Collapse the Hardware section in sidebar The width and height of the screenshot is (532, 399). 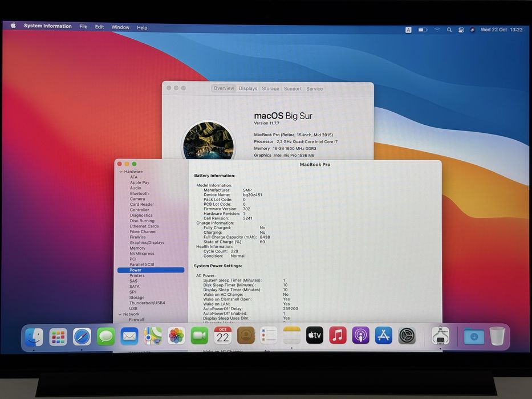pos(121,172)
